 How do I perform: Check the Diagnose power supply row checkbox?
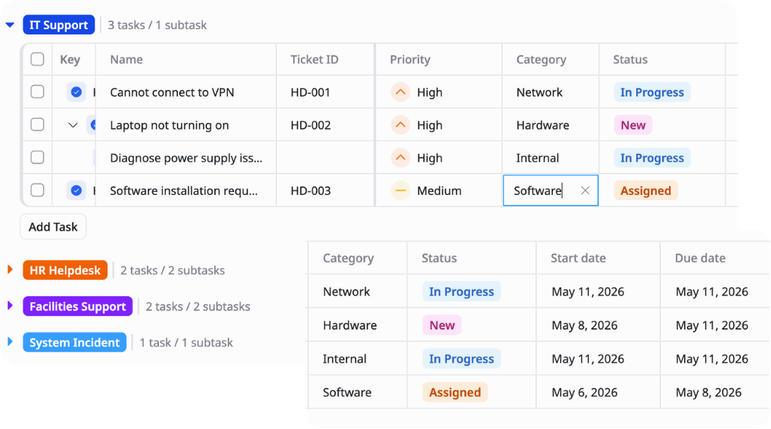(37, 157)
